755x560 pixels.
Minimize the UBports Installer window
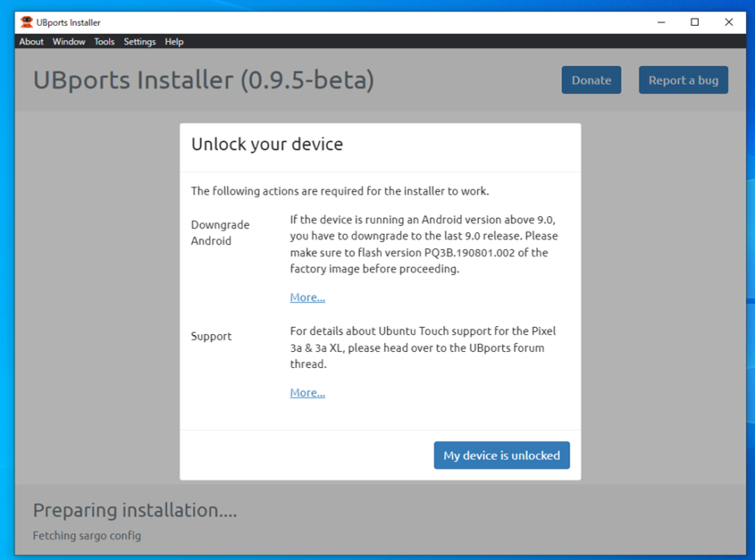[661, 22]
